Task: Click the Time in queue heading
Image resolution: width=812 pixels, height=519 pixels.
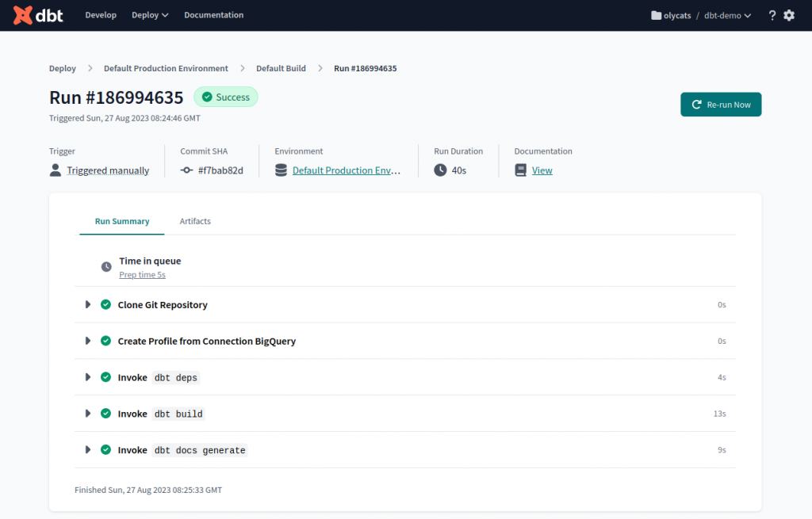Action: [x=150, y=261]
